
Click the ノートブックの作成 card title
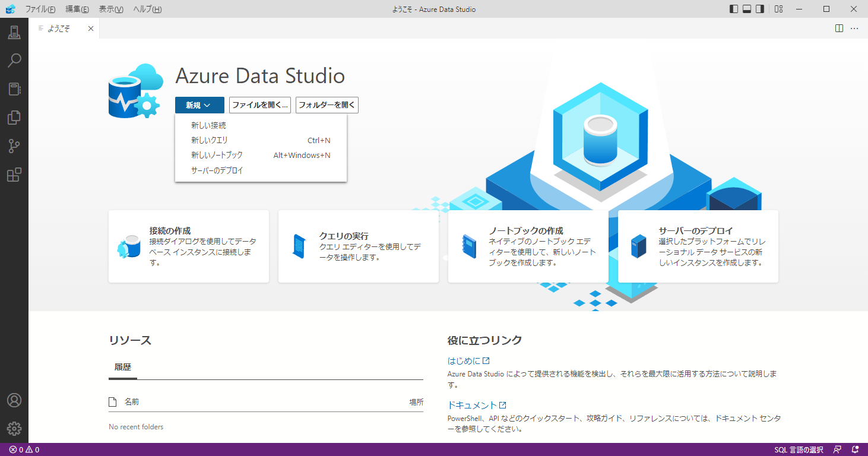pos(525,231)
